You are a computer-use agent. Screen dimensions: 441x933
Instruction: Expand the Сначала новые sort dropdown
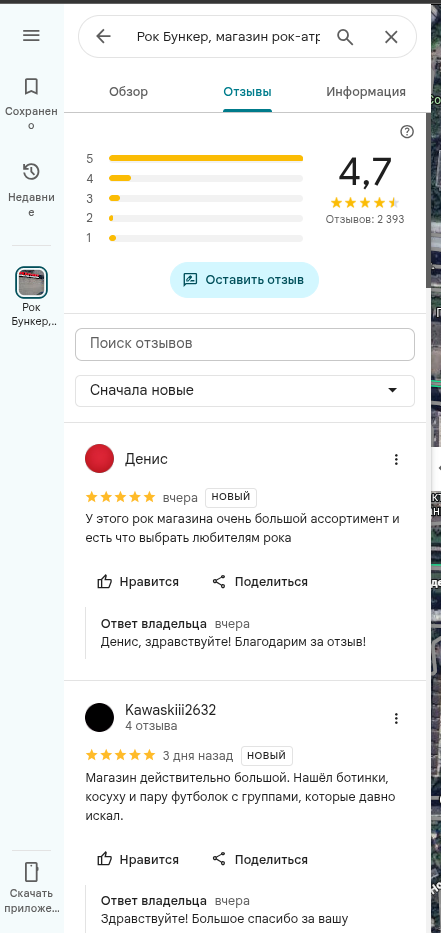click(x=245, y=390)
